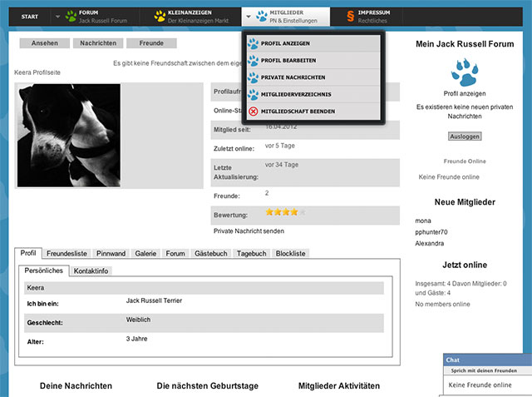Switch to the Blockliste tab
The height and width of the screenshot is (397, 532).
point(290,253)
